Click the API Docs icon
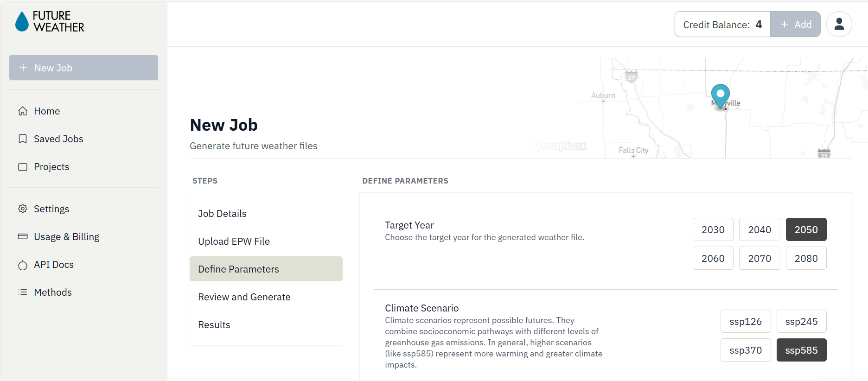 click(23, 265)
